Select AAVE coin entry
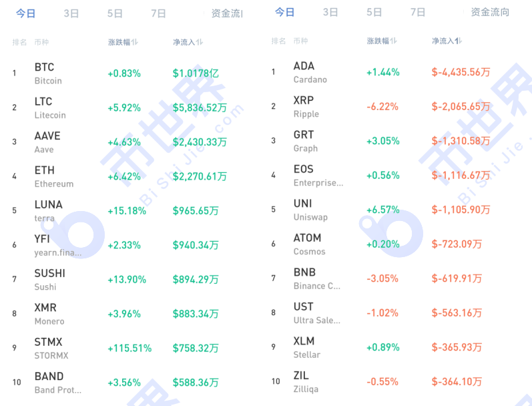 (x=47, y=142)
